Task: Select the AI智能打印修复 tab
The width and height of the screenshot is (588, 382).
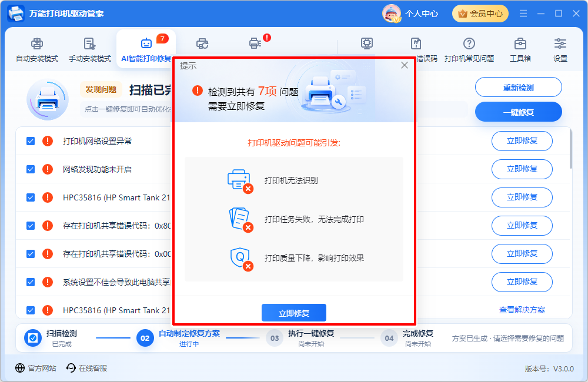Action: [146, 49]
